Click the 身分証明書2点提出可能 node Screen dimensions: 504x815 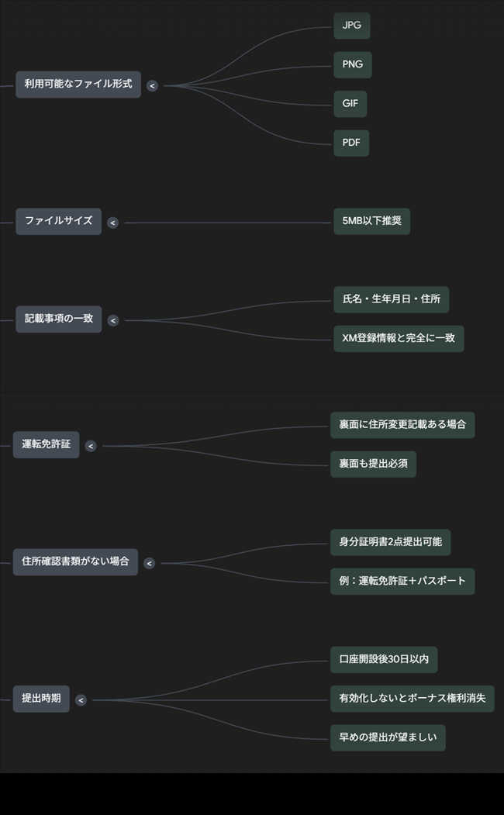pyautogui.click(x=390, y=542)
